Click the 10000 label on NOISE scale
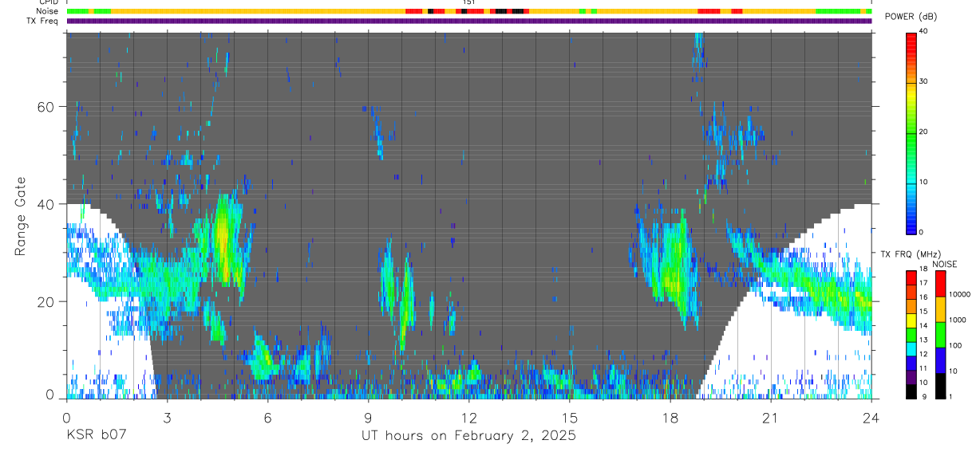Screen dimensions: 980x452 pos(960,294)
